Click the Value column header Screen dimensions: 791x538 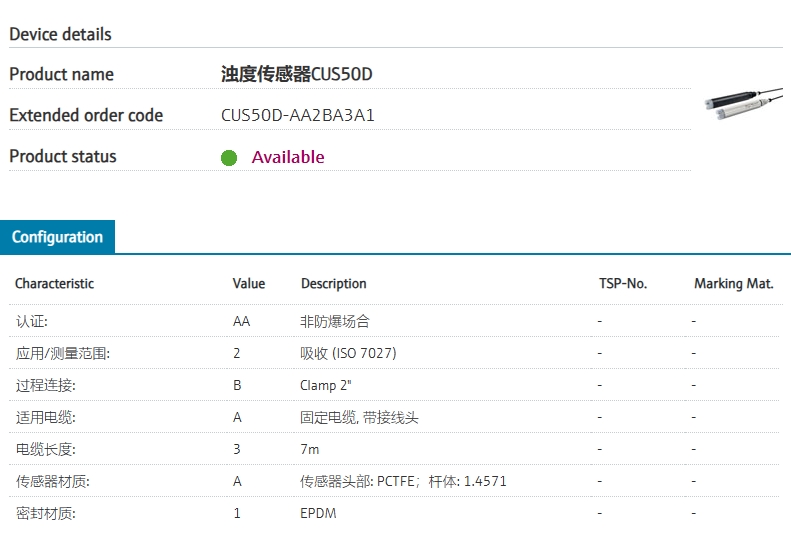(249, 284)
